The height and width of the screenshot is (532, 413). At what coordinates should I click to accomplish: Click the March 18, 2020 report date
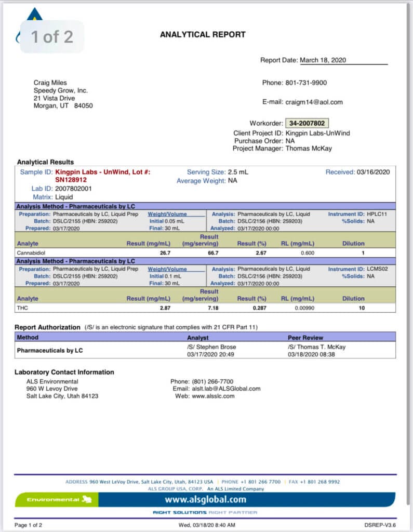tap(323, 60)
